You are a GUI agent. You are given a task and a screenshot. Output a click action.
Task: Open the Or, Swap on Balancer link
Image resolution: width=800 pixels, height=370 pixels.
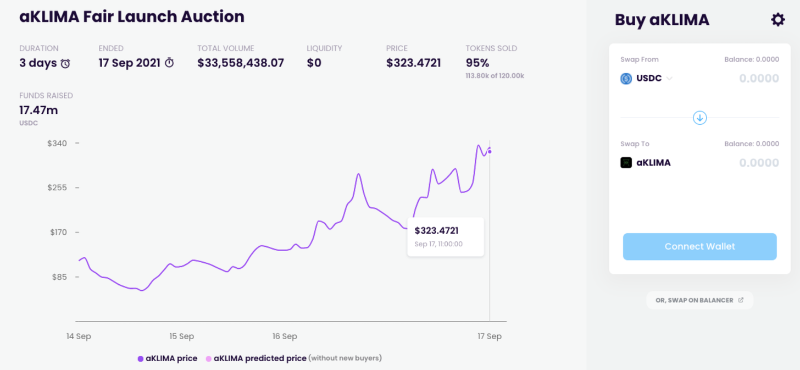click(x=699, y=300)
